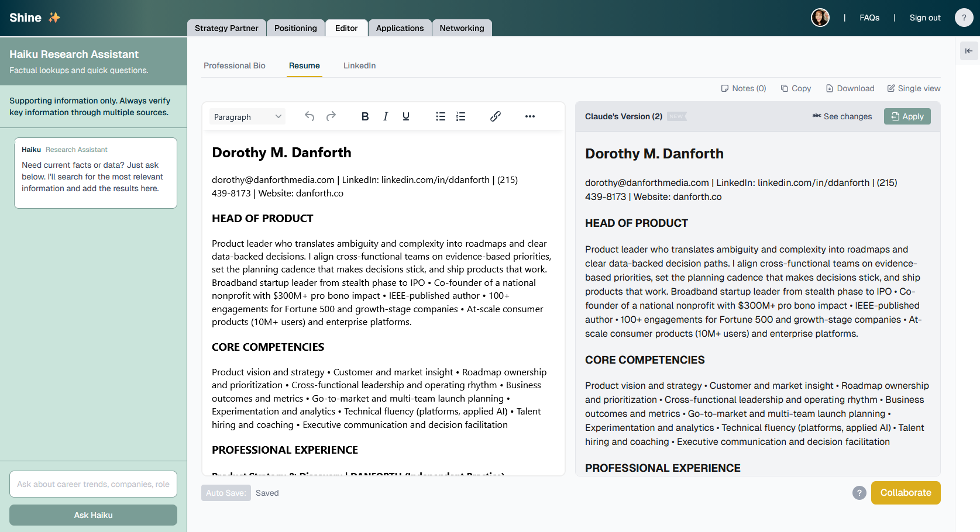Collapse the Claude's Version panel

point(969,51)
